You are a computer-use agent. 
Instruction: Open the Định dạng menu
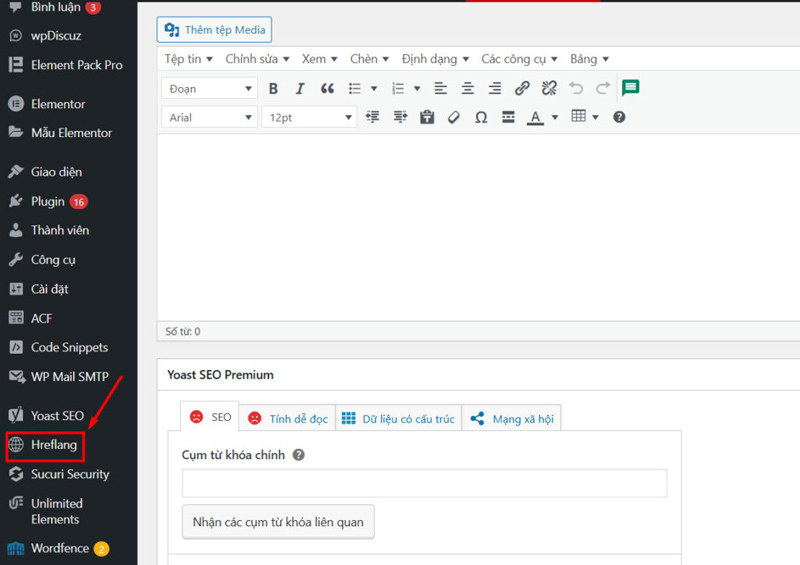(435, 59)
